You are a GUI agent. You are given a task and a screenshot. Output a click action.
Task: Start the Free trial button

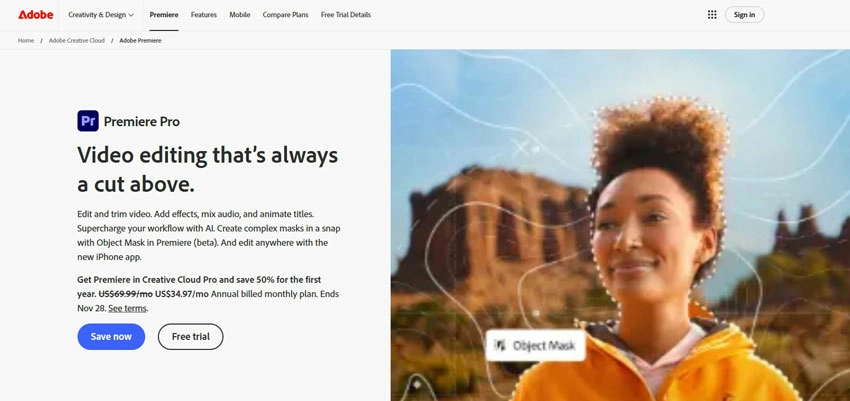(191, 337)
